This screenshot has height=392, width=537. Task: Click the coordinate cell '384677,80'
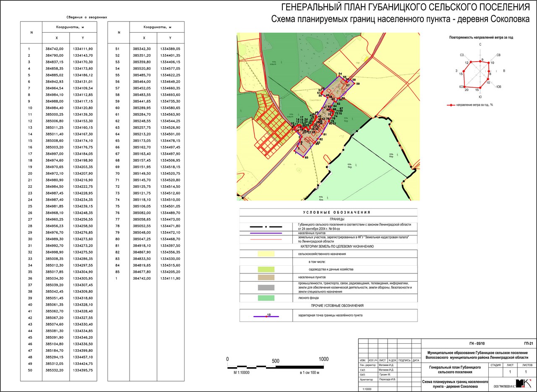(x=141, y=272)
